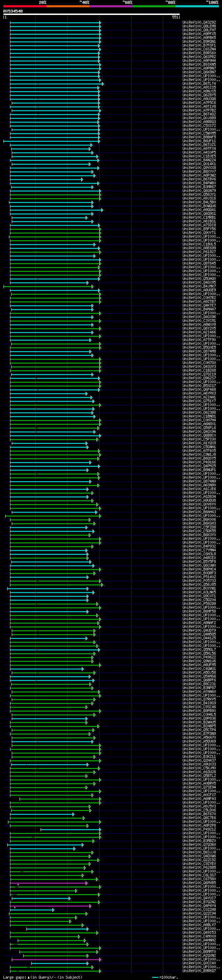The width and height of the screenshot is (222, 980).
Task: Select hit UniRef100_B4P932
Action: (199, 546)
